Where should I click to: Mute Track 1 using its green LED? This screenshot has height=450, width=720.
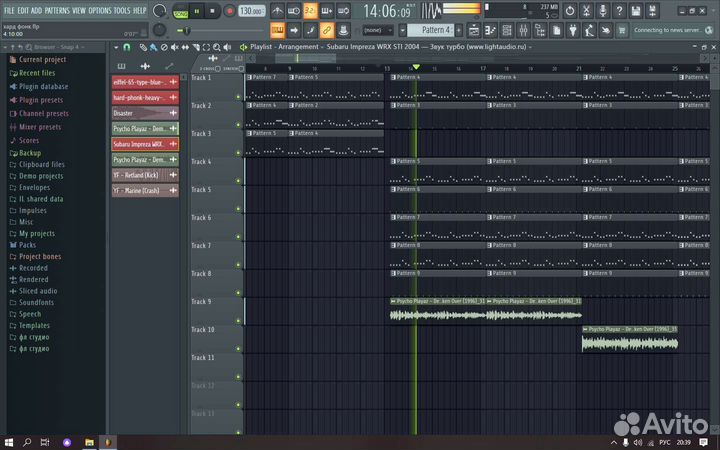(238, 97)
